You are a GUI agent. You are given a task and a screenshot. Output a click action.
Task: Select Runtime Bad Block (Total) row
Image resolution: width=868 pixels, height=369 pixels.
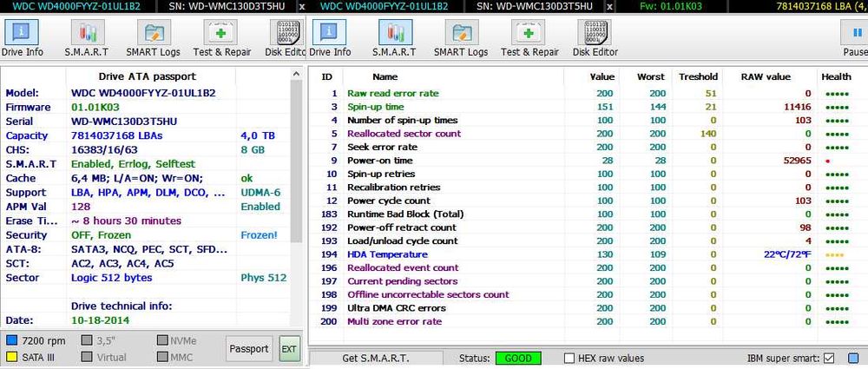[588, 214]
